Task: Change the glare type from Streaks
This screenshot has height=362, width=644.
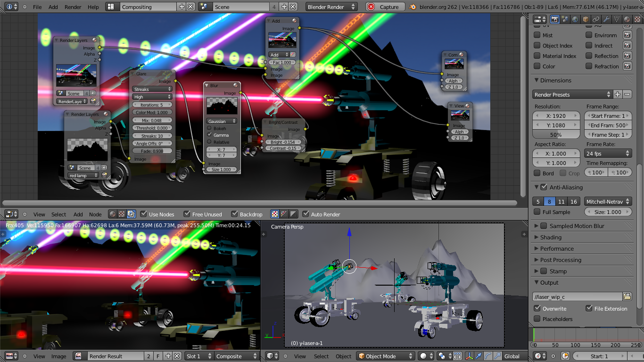Action: (x=152, y=89)
